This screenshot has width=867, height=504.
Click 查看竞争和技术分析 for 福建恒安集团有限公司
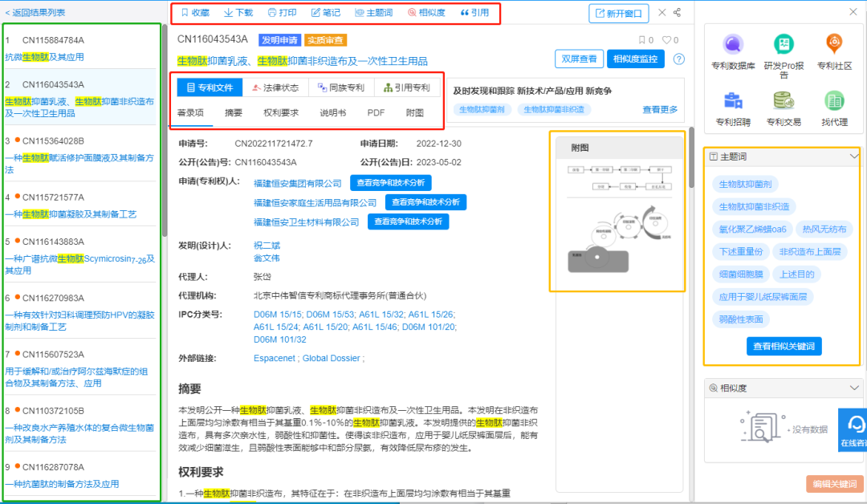(391, 183)
